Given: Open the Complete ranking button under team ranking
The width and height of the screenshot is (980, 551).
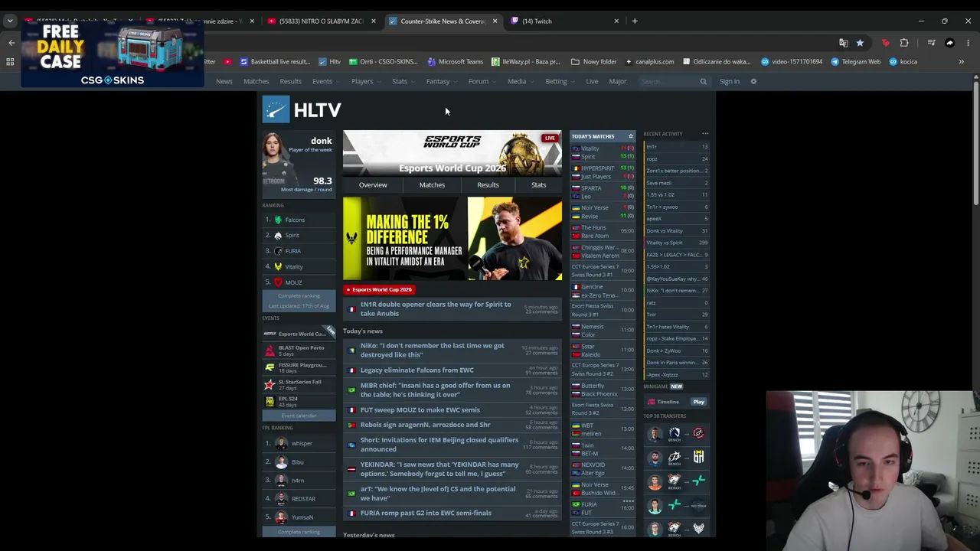Looking at the screenshot, I should (299, 296).
